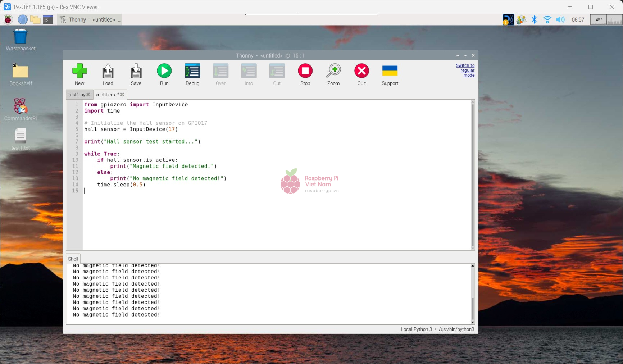This screenshot has height=364, width=623.
Task: Mute the system volume in the tray
Action: (x=560, y=19)
